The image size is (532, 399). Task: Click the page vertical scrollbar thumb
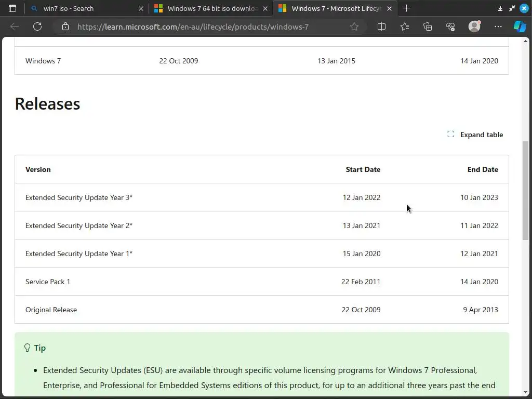click(x=525, y=191)
